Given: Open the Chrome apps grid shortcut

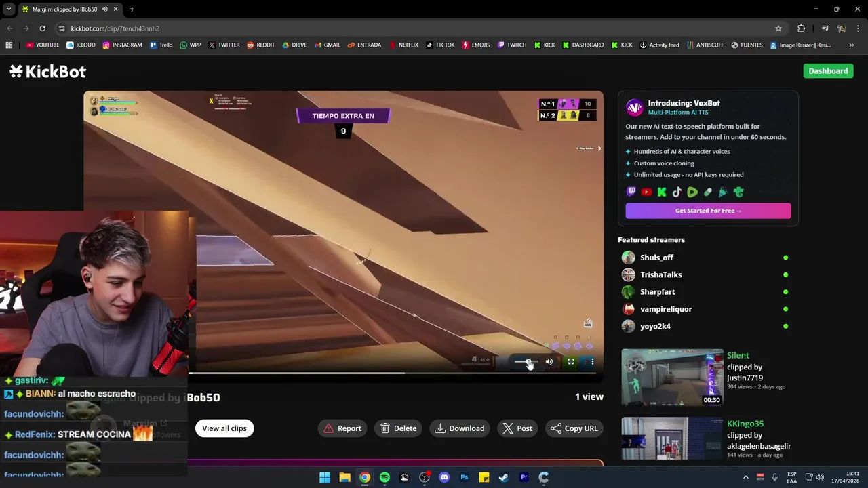Looking at the screenshot, I should [x=9, y=45].
